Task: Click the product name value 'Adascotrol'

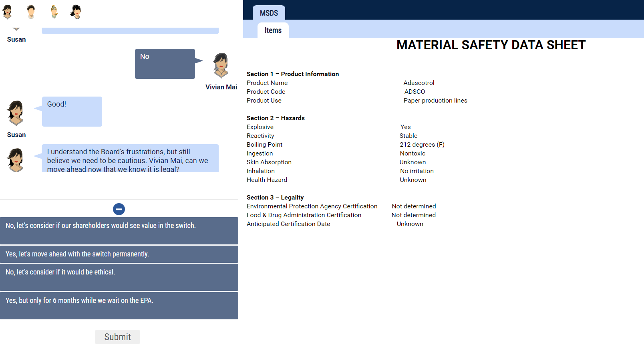Action: pos(419,83)
